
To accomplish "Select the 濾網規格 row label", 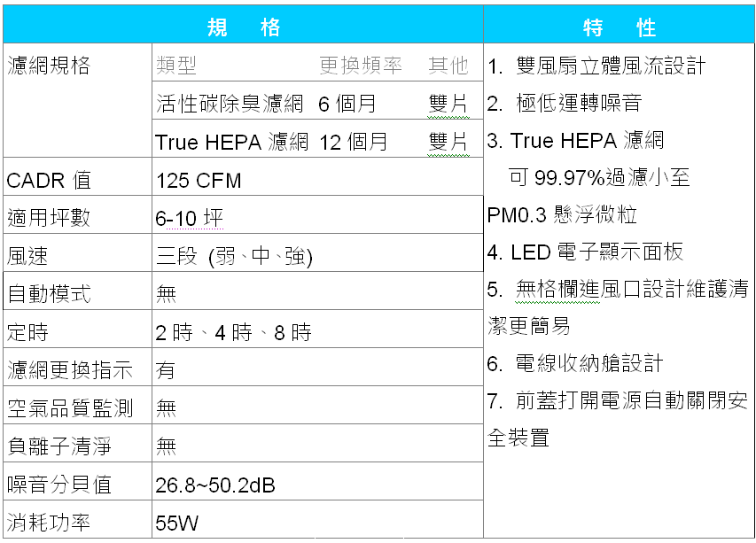I will tap(49, 66).
